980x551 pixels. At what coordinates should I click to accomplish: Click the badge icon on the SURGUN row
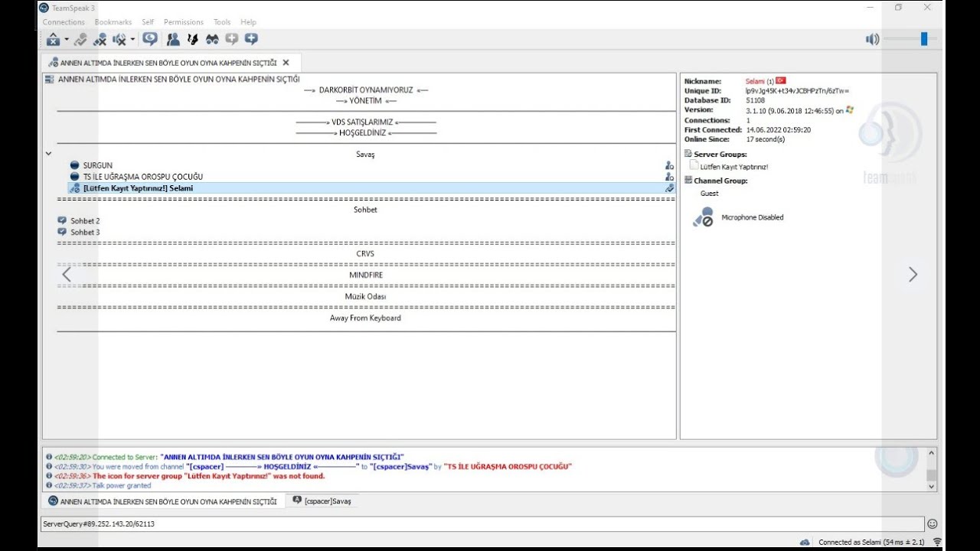pyautogui.click(x=669, y=165)
